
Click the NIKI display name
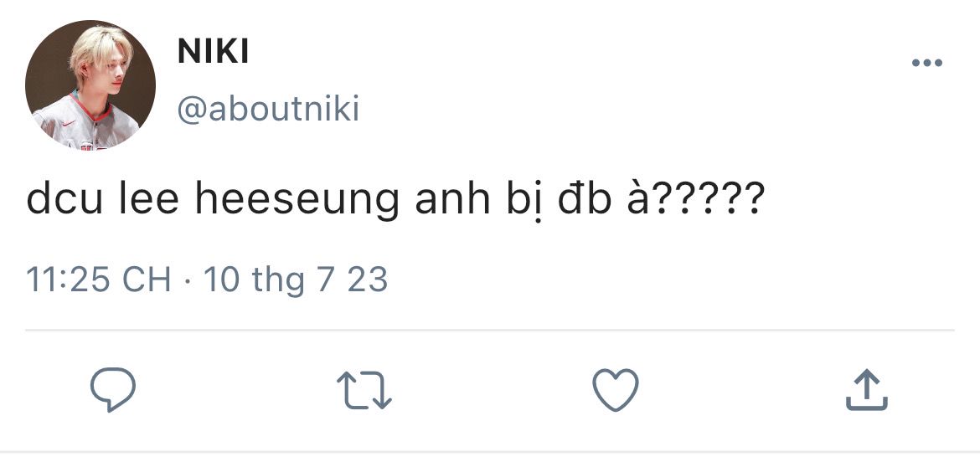(x=214, y=53)
